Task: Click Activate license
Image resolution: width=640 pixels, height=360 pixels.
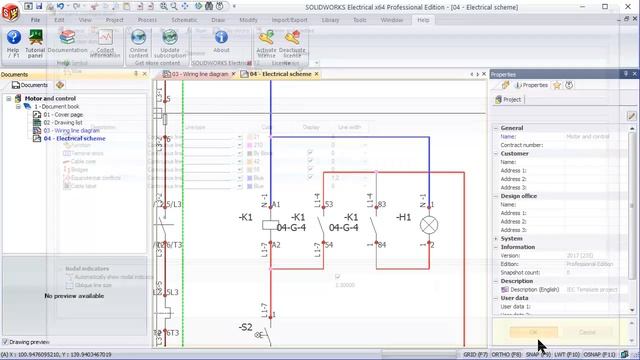Action: (x=266, y=44)
